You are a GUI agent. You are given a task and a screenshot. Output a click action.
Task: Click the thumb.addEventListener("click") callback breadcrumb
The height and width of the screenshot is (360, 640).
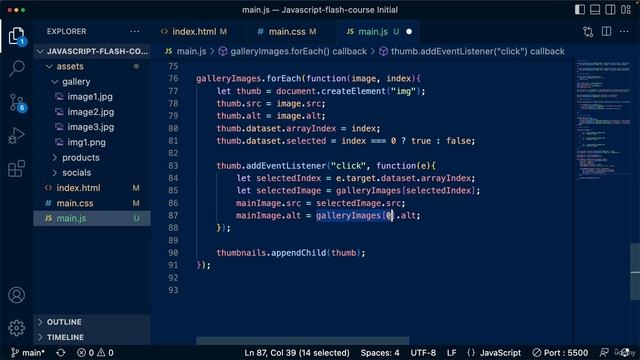pos(472,51)
